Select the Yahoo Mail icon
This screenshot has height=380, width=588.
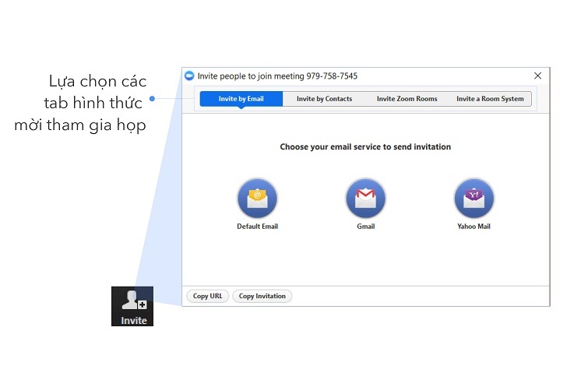[474, 199]
